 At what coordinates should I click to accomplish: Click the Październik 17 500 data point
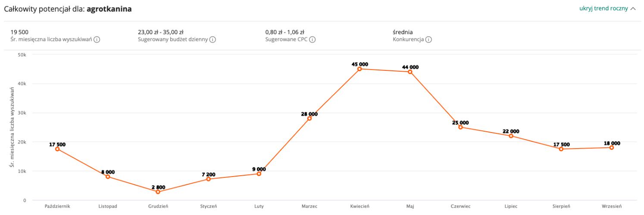click(57, 149)
